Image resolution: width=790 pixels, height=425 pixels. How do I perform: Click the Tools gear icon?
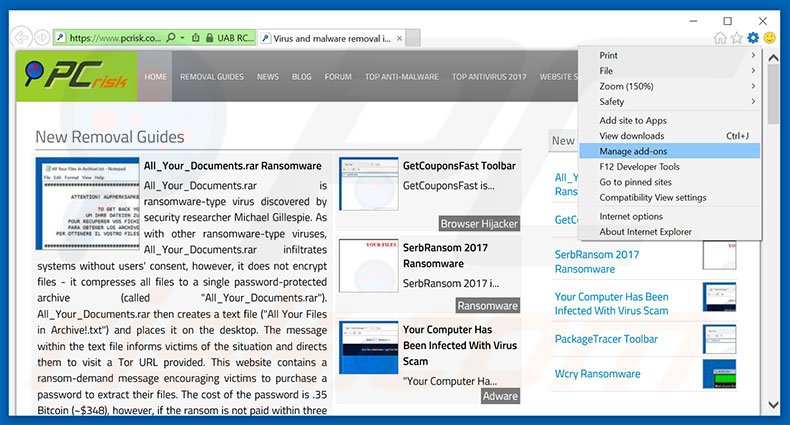point(753,38)
